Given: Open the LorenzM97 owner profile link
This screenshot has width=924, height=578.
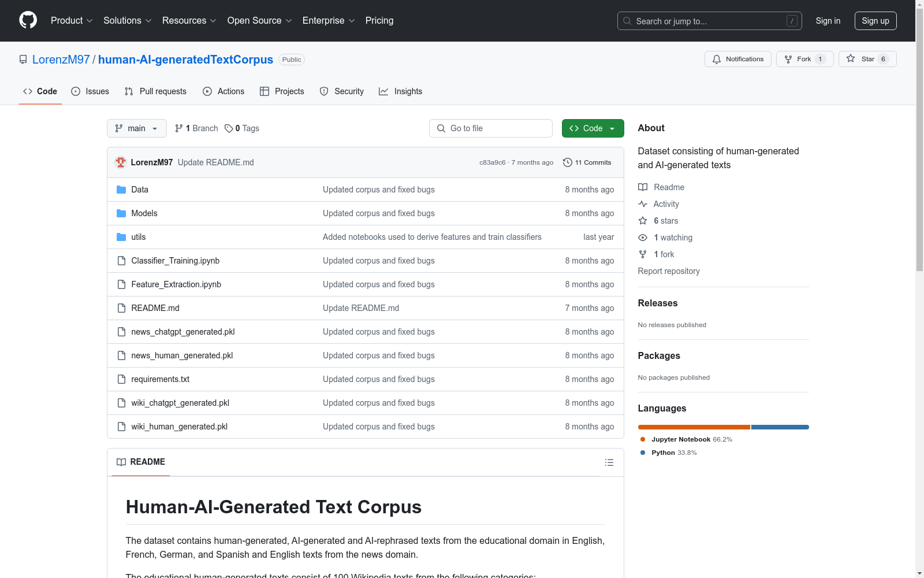Looking at the screenshot, I should click(x=61, y=60).
